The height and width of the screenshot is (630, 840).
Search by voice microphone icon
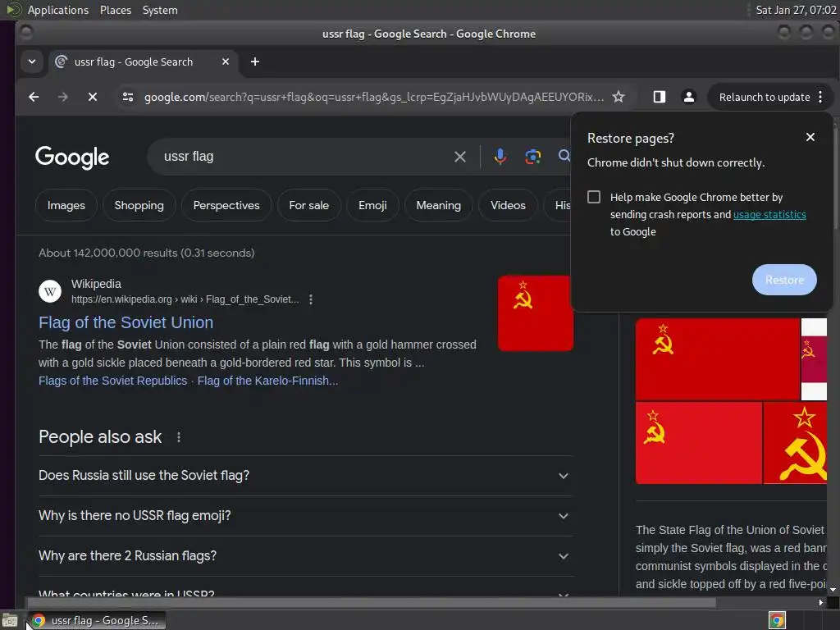point(500,157)
